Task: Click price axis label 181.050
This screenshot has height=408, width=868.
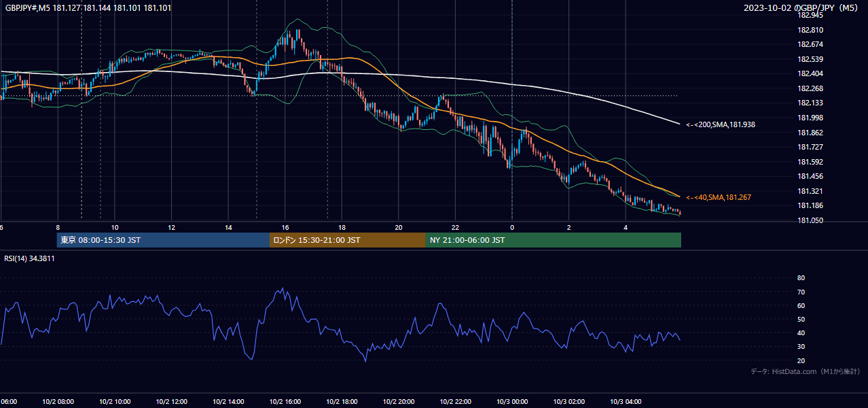Action: click(810, 220)
